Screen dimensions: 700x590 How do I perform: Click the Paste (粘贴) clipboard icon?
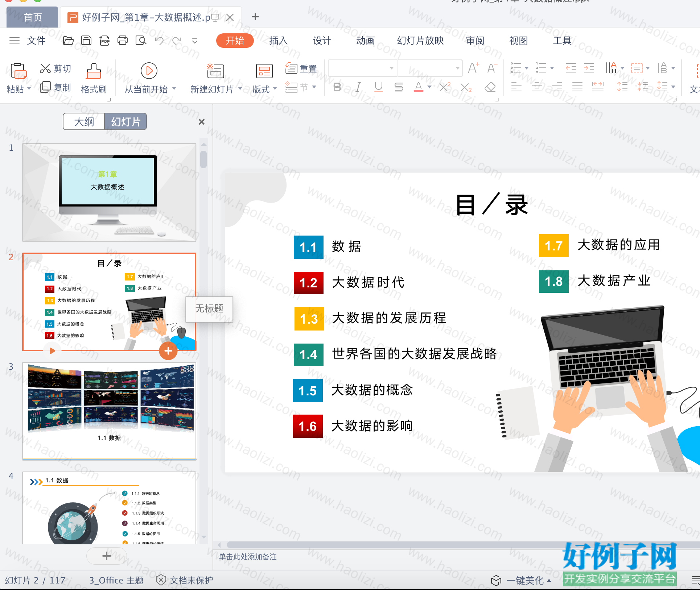pos(18,71)
